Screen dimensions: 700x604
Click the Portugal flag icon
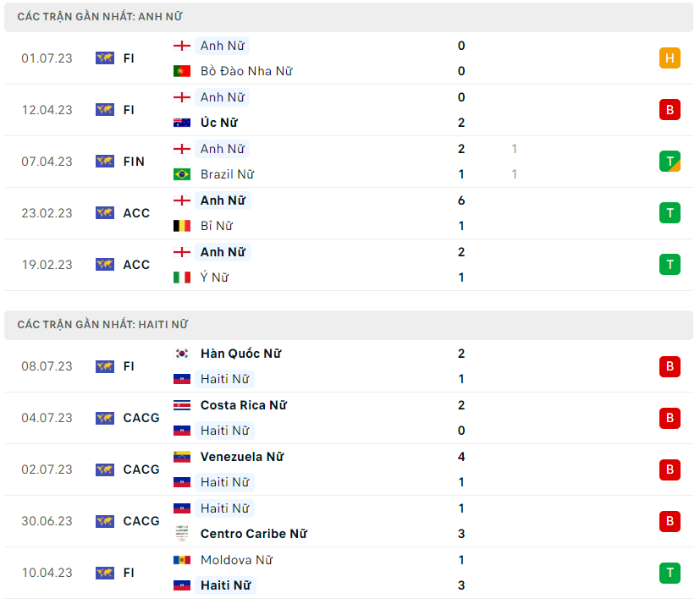coord(182,72)
